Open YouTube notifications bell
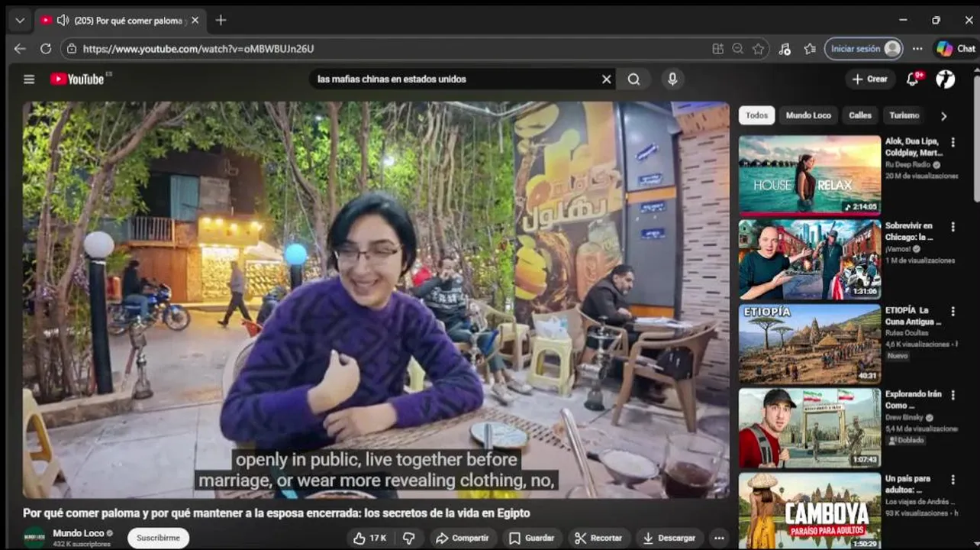Screen dimensions: 980x550 pos(913,79)
